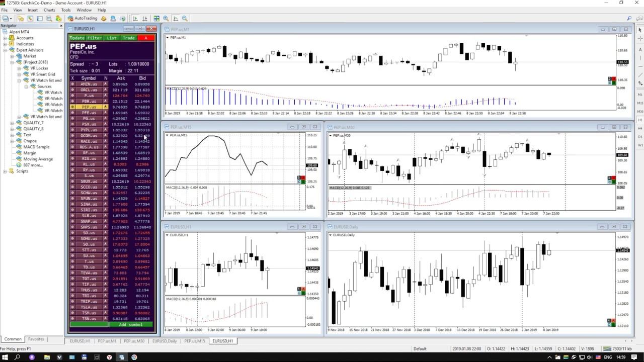Expand the Scripts tree node
Screen dimensions: 644x362
[5, 171]
